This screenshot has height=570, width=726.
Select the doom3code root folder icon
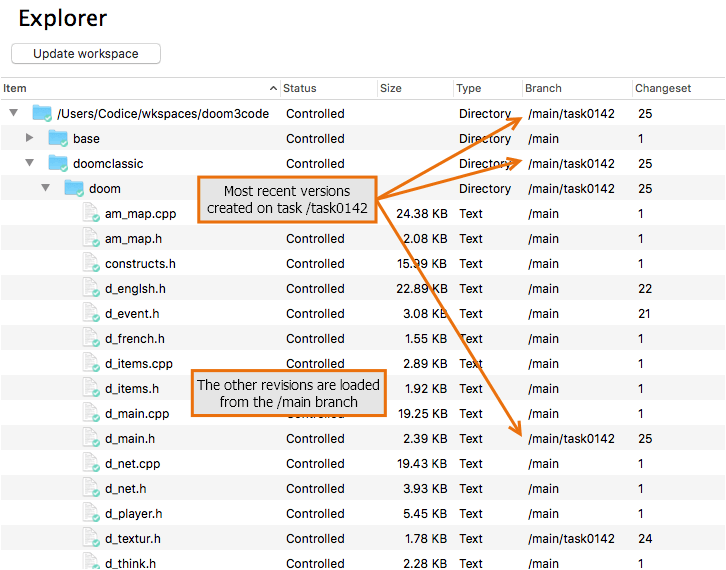coord(42,113)
